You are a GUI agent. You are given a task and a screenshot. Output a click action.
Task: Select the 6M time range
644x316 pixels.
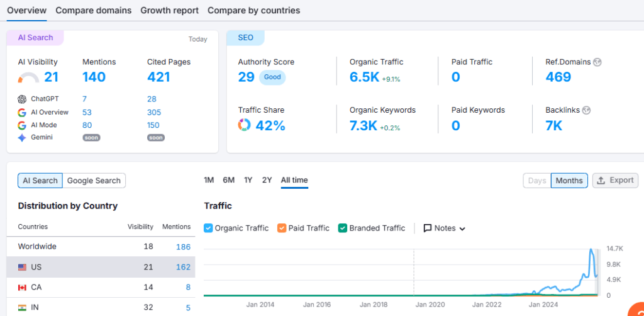pyautogui.click(x=229, y=180)
